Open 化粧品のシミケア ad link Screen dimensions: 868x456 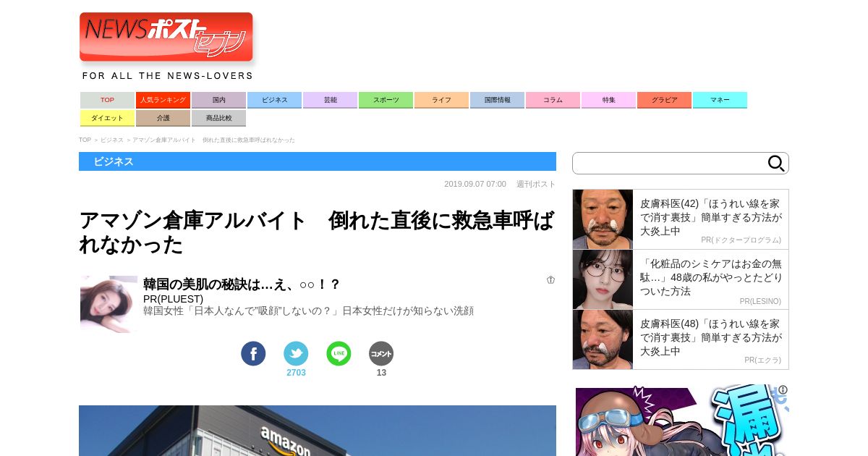pyautogui.click(x=711, y=277)
